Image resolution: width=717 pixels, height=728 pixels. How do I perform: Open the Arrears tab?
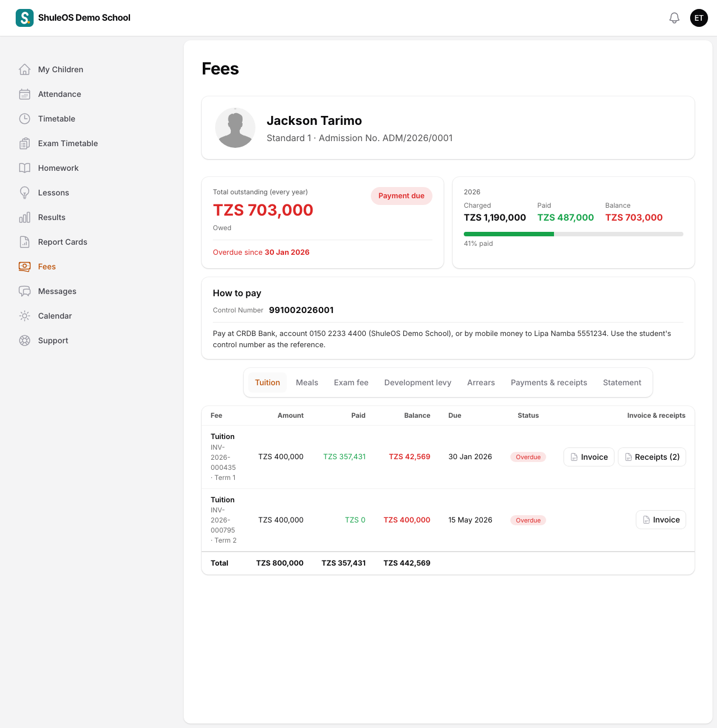pos(481,382)
